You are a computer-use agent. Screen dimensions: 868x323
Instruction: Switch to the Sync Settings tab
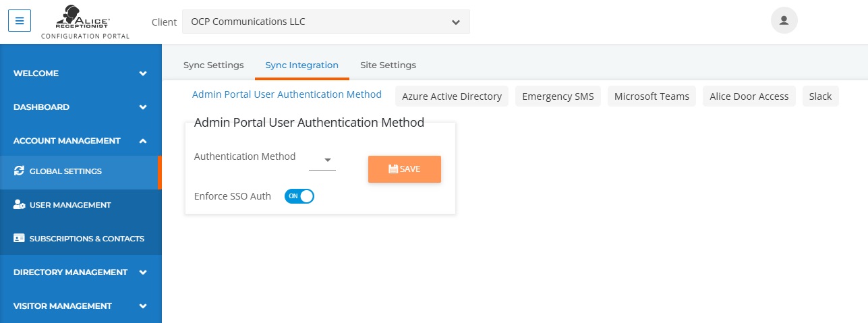(214, 65)
